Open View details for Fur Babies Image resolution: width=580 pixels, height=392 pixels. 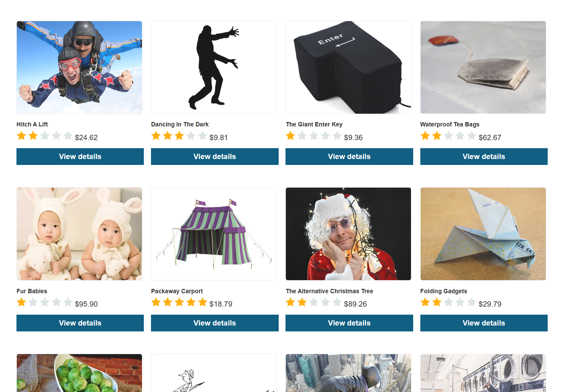[x=80, y=323]
